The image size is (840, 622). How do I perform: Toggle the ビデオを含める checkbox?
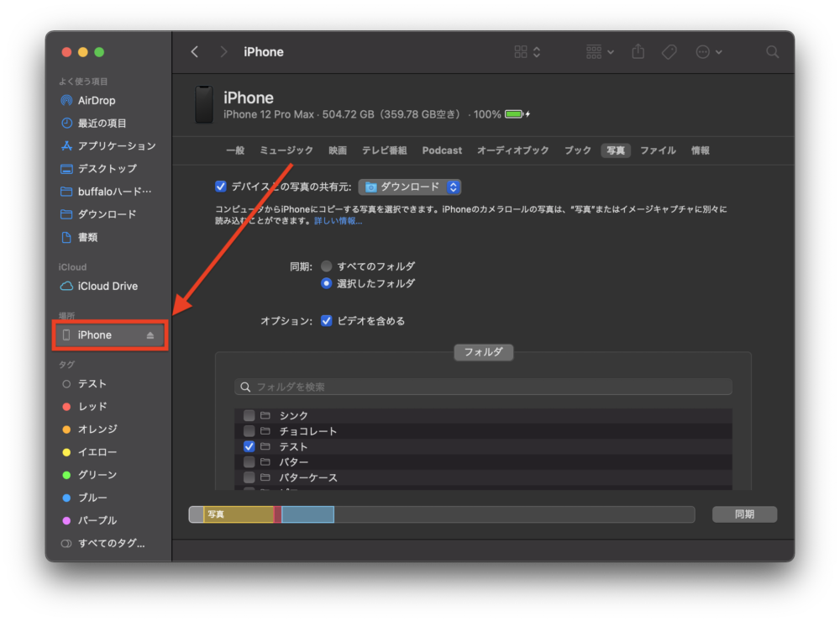(326, 320)
